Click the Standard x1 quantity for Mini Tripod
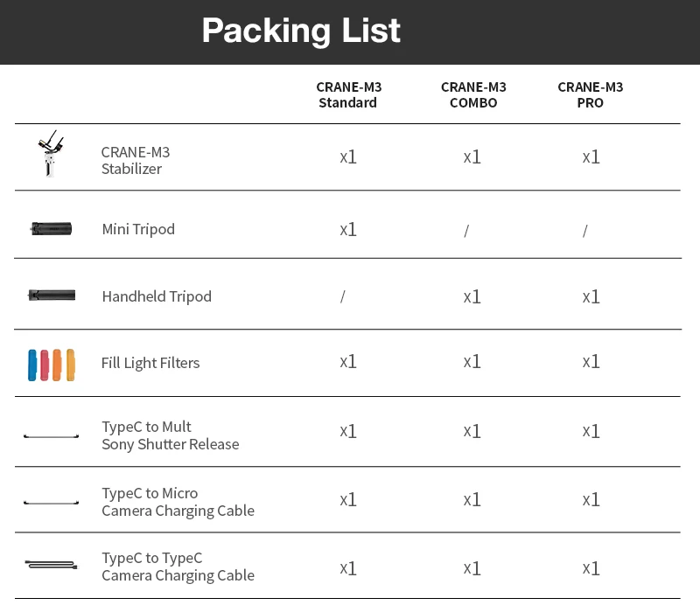 click(x=347, y=230)
